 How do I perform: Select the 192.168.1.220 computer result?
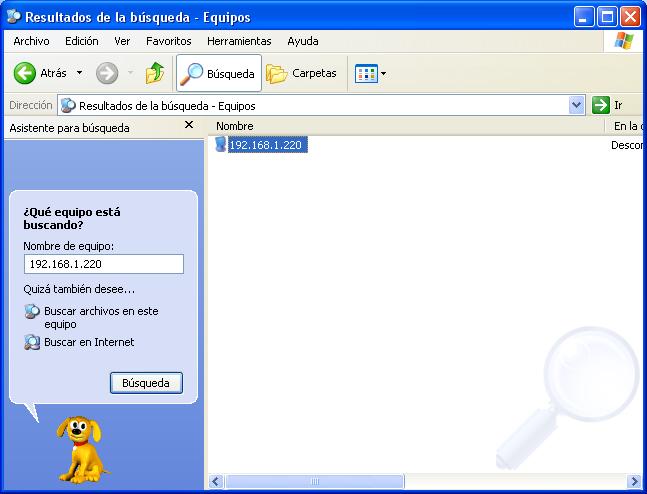point(266,145)
